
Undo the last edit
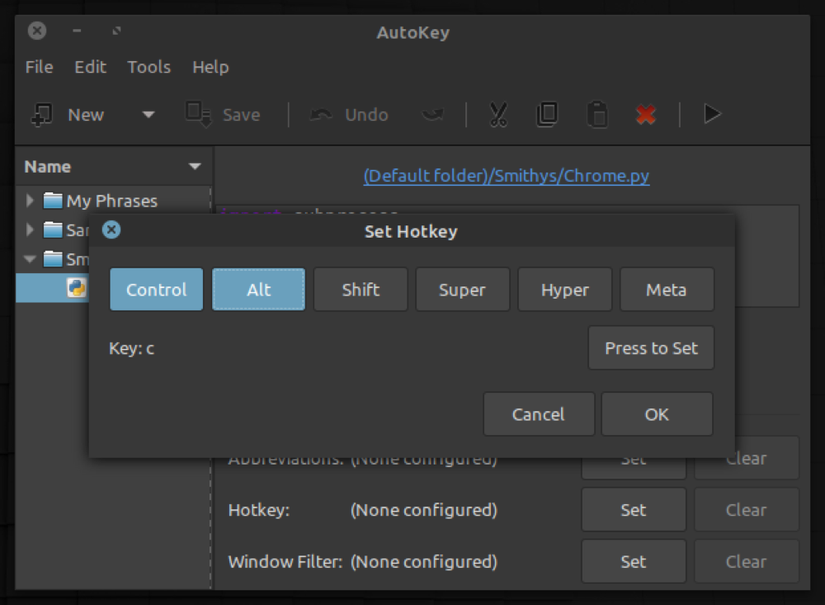coord(347,114)
